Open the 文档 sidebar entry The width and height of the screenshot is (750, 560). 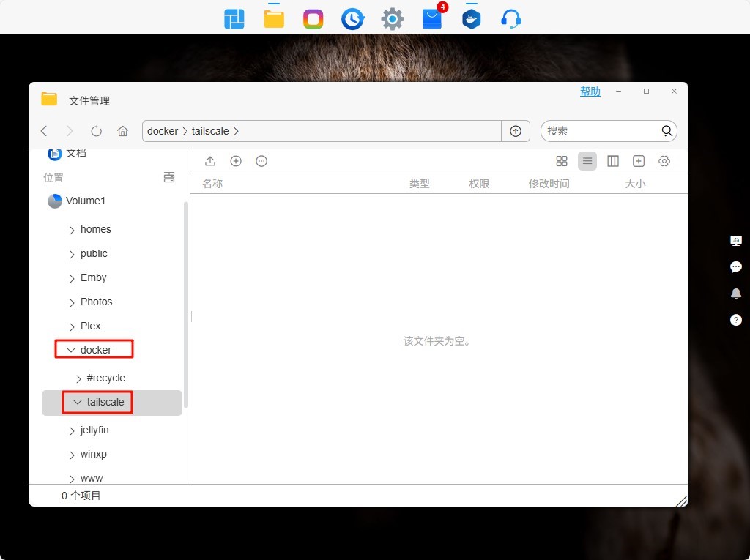tap(67, 154)
